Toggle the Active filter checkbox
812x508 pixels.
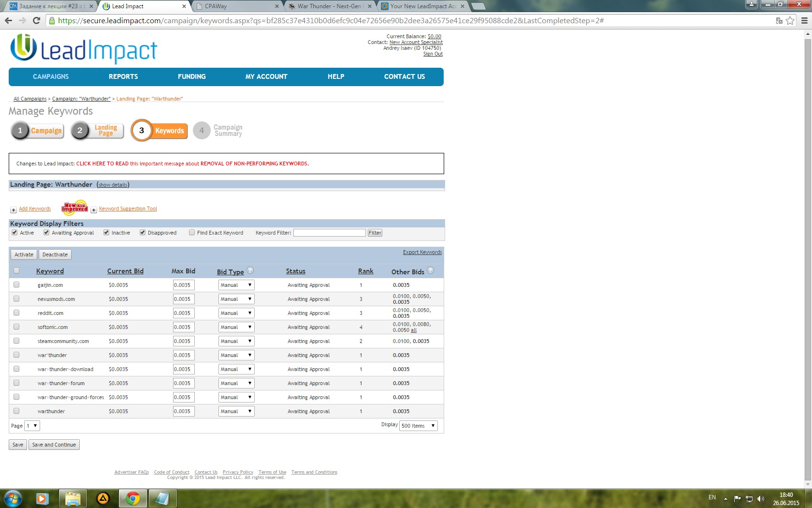14,232
